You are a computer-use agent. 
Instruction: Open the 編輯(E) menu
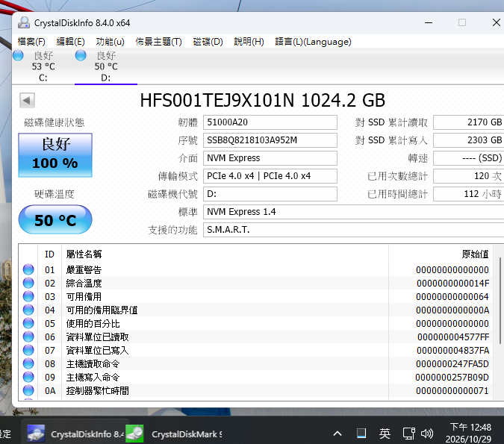[70, 42]
